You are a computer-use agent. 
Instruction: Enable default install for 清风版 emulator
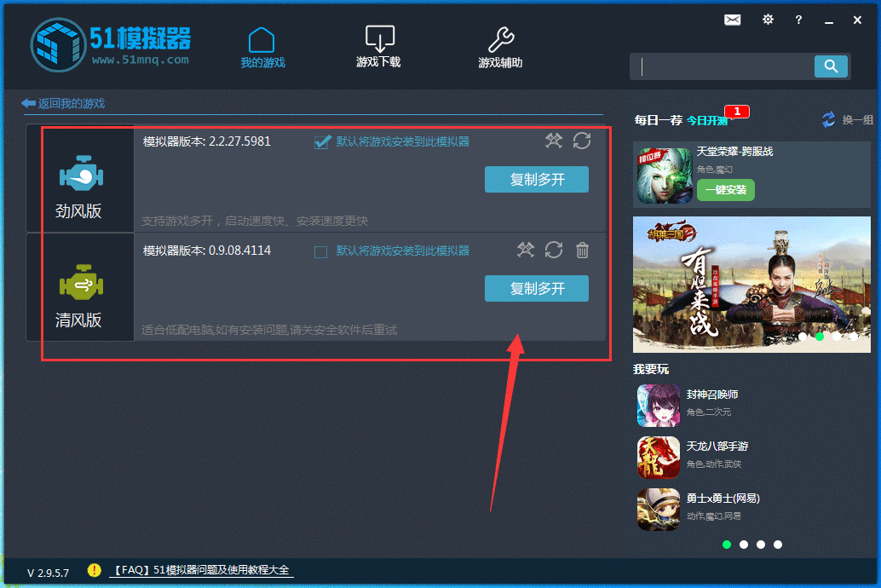(x=321, y=251)
